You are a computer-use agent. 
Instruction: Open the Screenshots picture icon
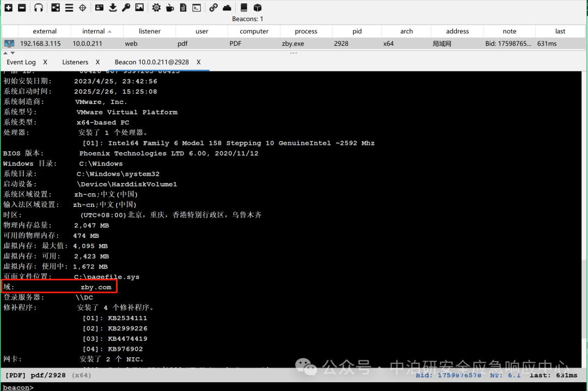point(139,8)
